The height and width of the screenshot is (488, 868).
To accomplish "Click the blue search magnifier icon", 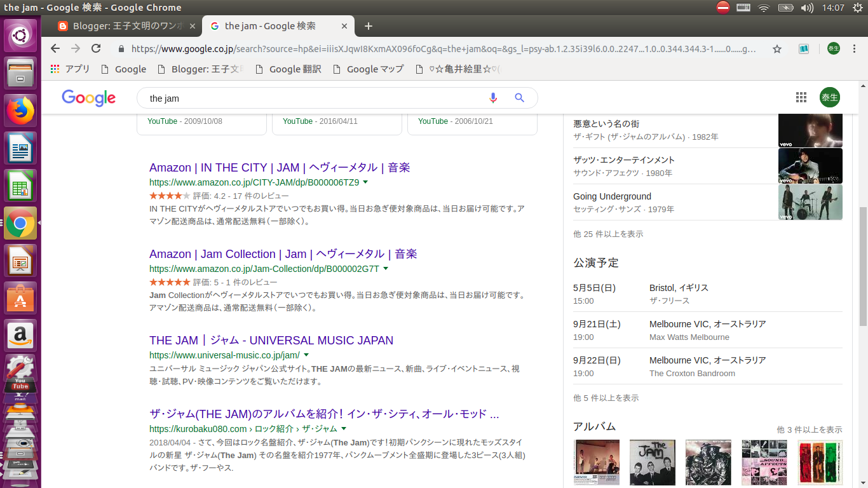I will 519,98.
